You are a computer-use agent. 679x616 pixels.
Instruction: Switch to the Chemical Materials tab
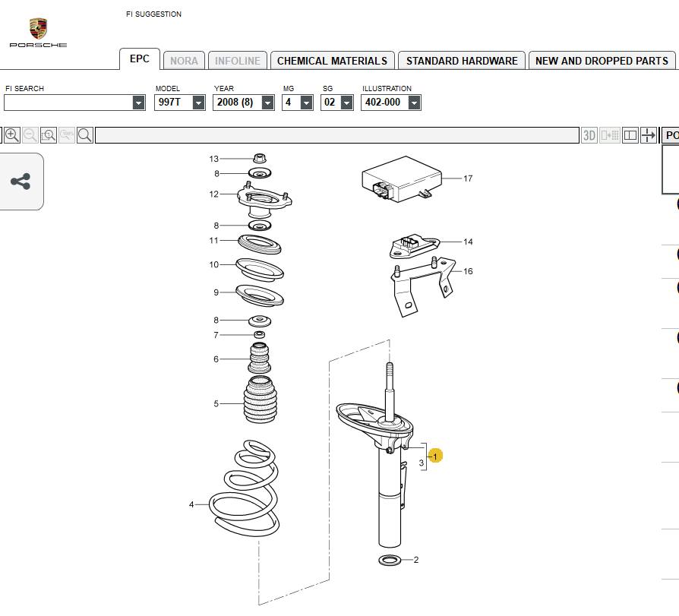pos(332,61)
